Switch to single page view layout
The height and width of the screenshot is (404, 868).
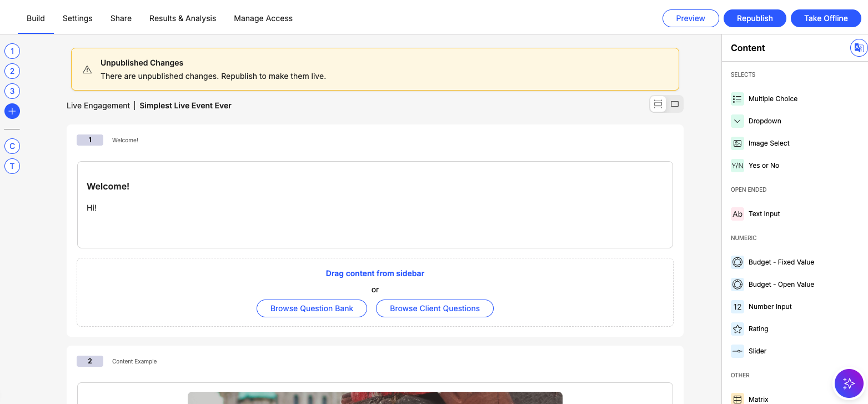click(x=675, y=104)
